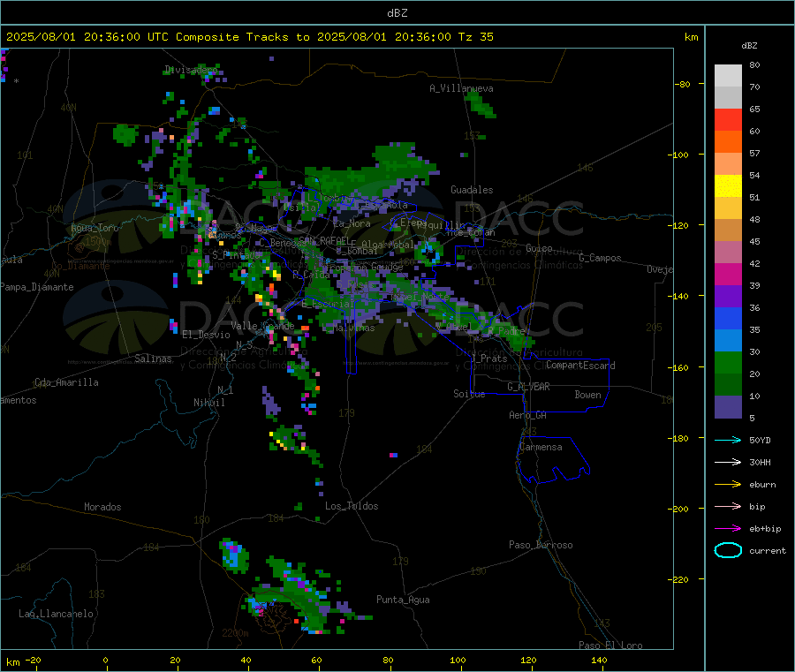Image resolution: width=795 pixels, height=672 pixels.
Task: Click the 'Soitue' map label
Action: [469, 394]
